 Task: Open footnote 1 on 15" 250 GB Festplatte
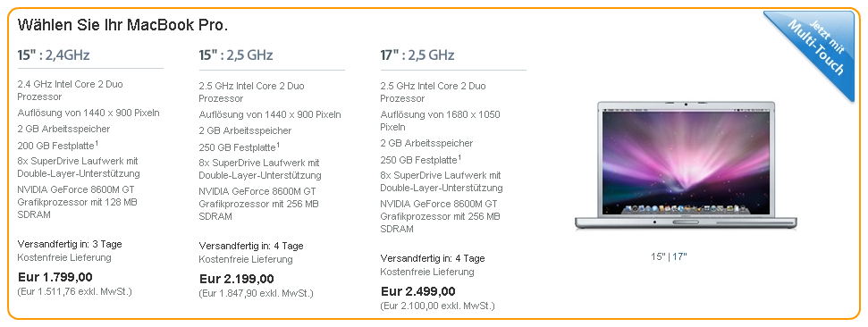pyautogui.click(x=278, y=145)
